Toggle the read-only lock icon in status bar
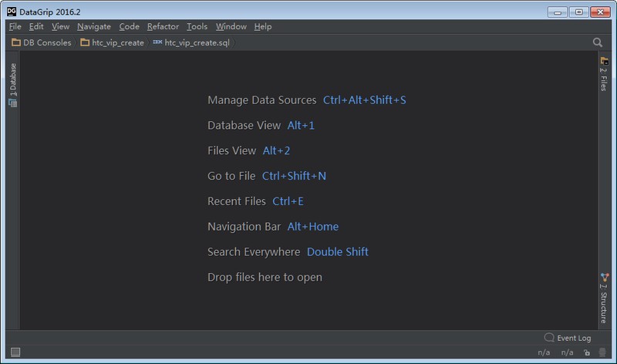The width and height of the screenshot is (617, 364). [587, 352]
